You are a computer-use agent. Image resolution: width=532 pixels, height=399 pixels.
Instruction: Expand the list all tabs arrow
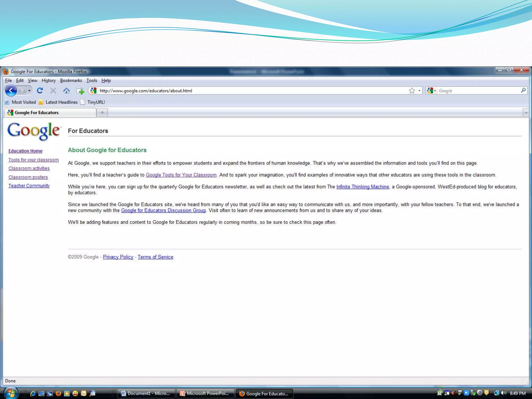tap(526, 113)
